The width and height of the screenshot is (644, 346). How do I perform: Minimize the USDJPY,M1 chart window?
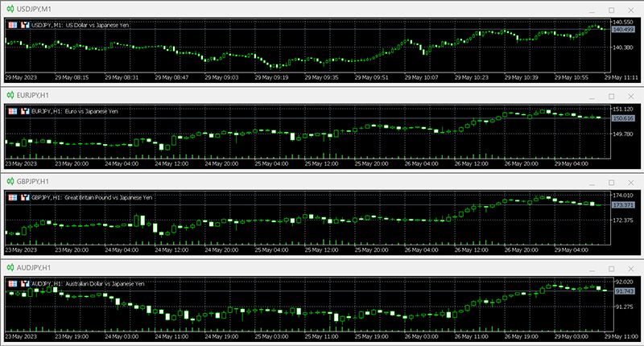pyautogui.click(x=592, y=10)
